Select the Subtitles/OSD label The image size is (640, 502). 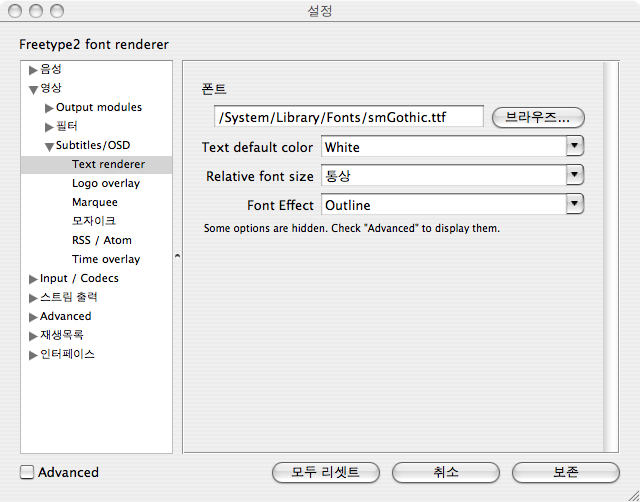click(93, 145)
